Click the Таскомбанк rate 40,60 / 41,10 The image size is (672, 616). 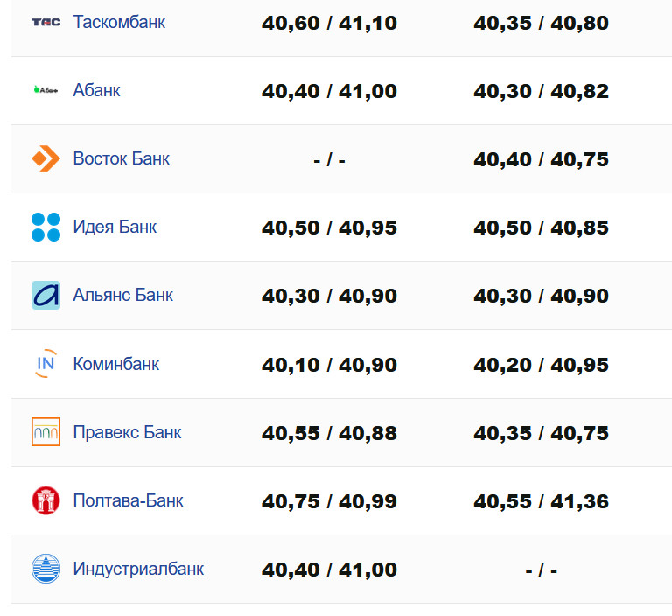(x=329, y=23)
